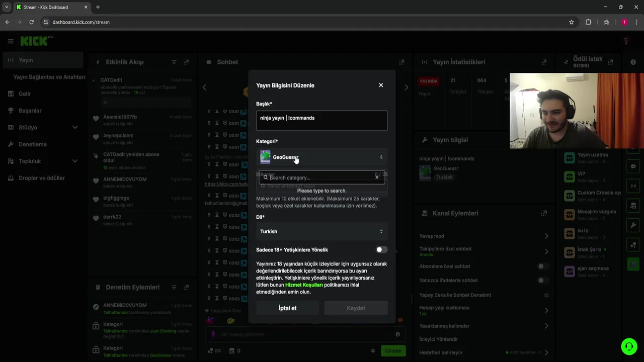Click the profile avatar in Kick header
The image size is (644, 362).
[x=626, y=41]
